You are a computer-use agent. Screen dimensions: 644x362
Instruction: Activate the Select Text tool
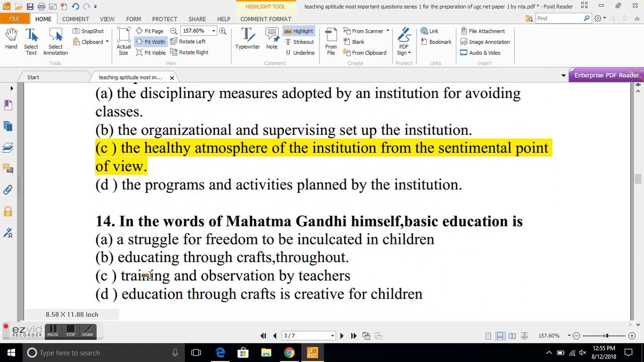pyautogui.click(x=31, y=41)
